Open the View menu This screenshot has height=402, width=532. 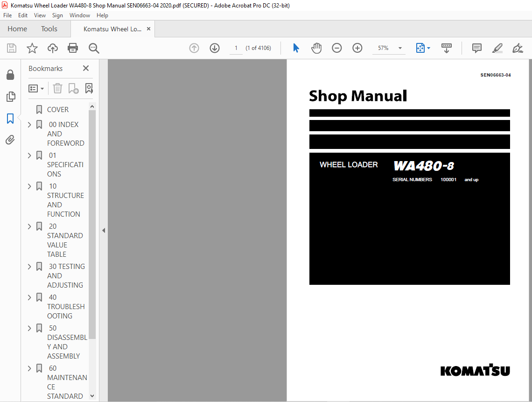point(40,15)
